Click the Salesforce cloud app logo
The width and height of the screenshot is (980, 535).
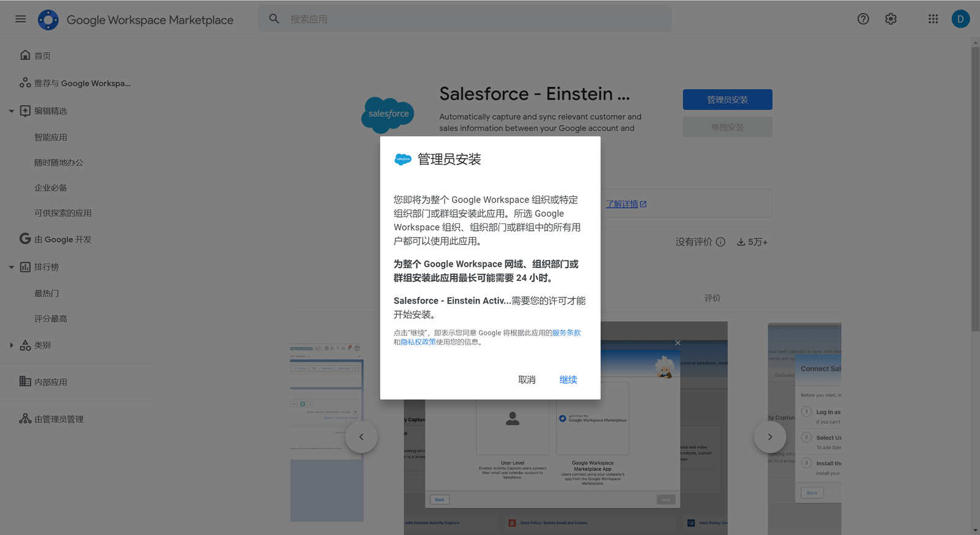(388, 115)
